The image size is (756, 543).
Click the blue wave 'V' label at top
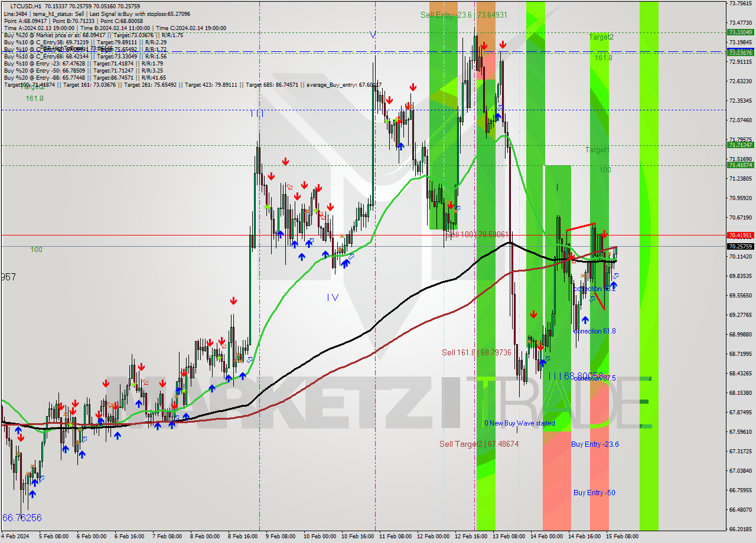pyautogui.click(x=373, y=35)
